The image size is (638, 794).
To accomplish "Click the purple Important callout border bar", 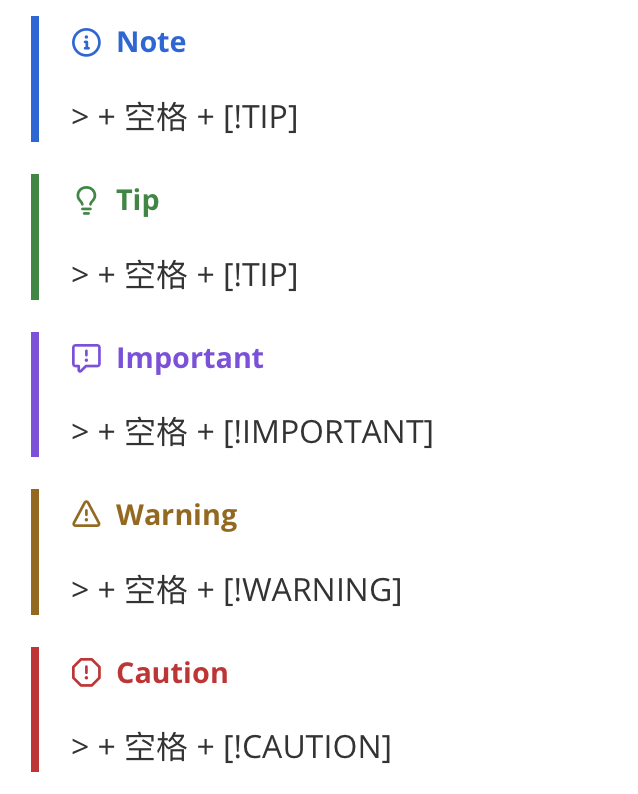I will [35, 394].
